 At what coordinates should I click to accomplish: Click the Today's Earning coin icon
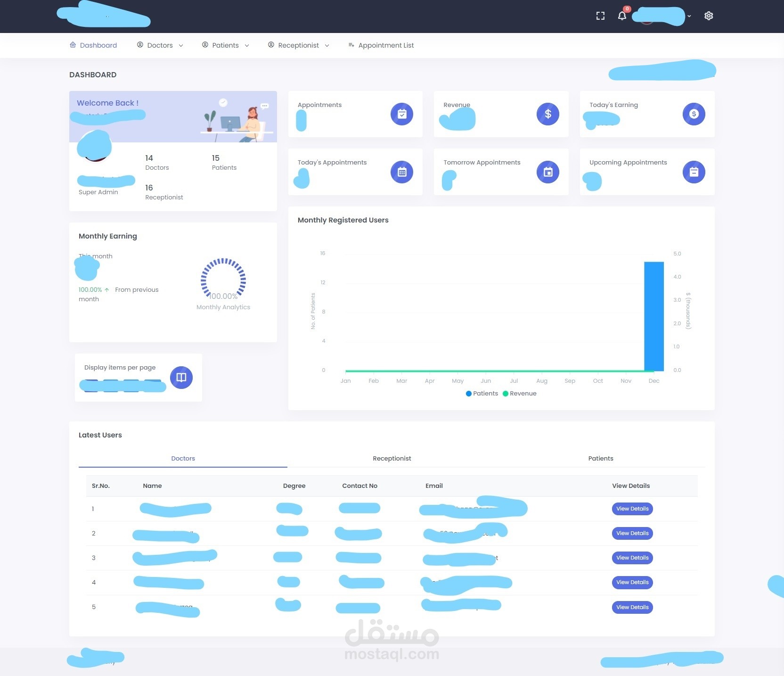(694, 114)
